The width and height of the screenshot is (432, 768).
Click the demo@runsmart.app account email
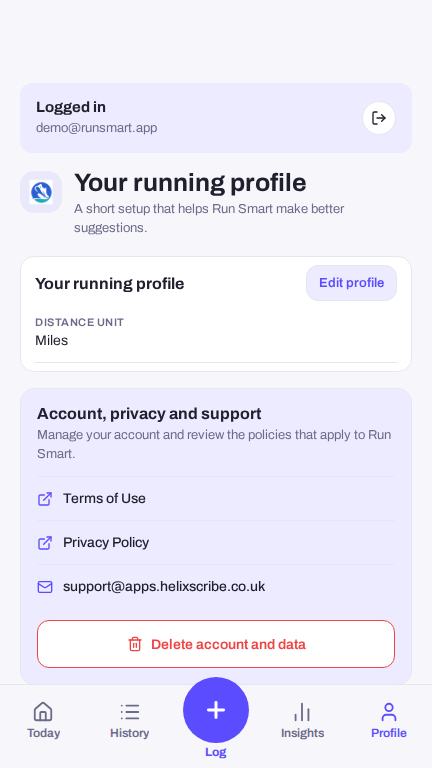[96, 128]
